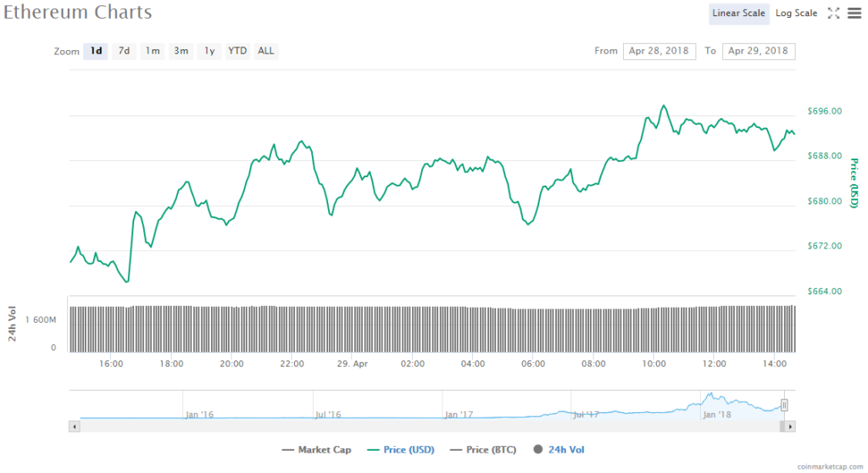The image size is (868, 473).
Task: Toggle the Market Cap series legend
Action: [316, 450]
